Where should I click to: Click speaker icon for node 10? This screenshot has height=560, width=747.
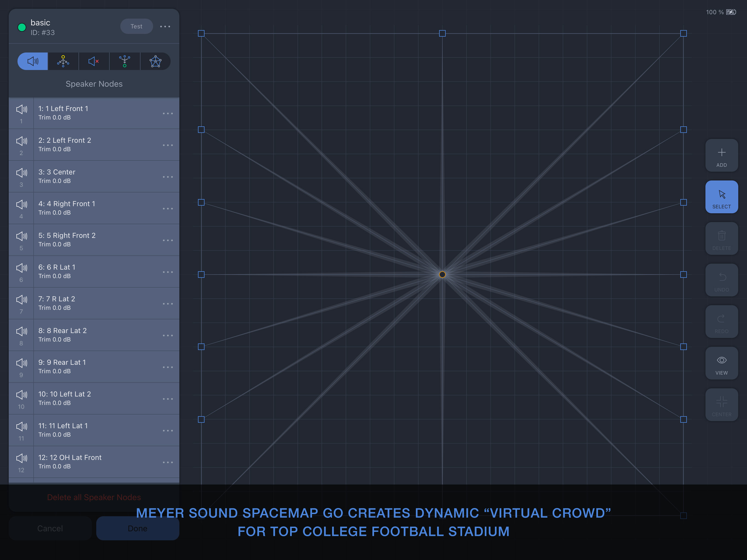(x=22, y=395)
